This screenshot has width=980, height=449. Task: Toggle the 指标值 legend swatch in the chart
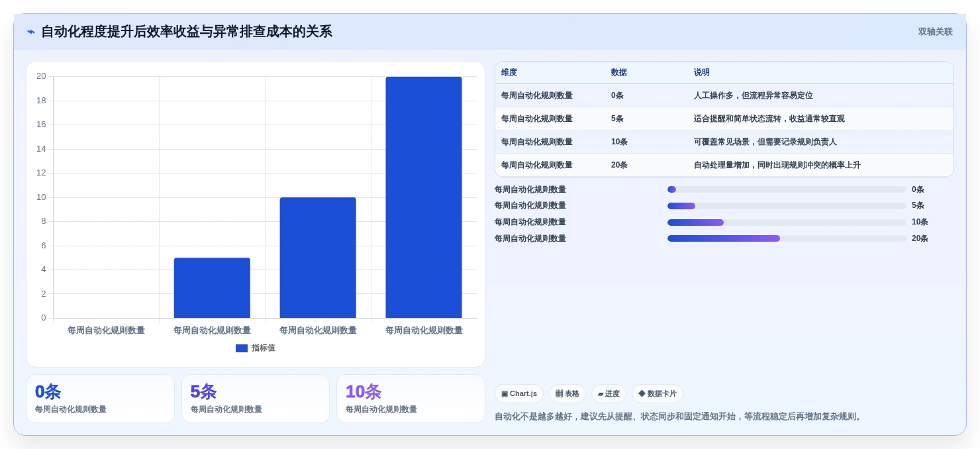pyautogui.click(x=242, y=348)
